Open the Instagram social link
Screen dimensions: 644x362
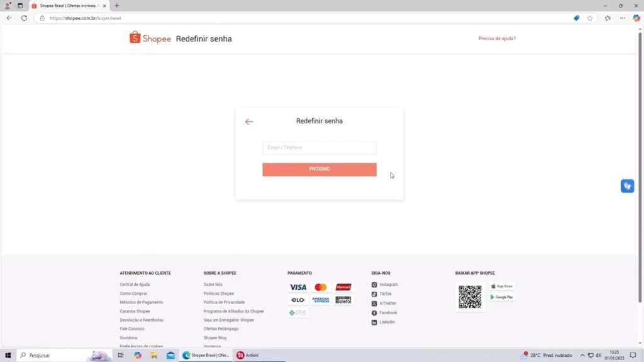pyautogui.click(x=385, y=285)
